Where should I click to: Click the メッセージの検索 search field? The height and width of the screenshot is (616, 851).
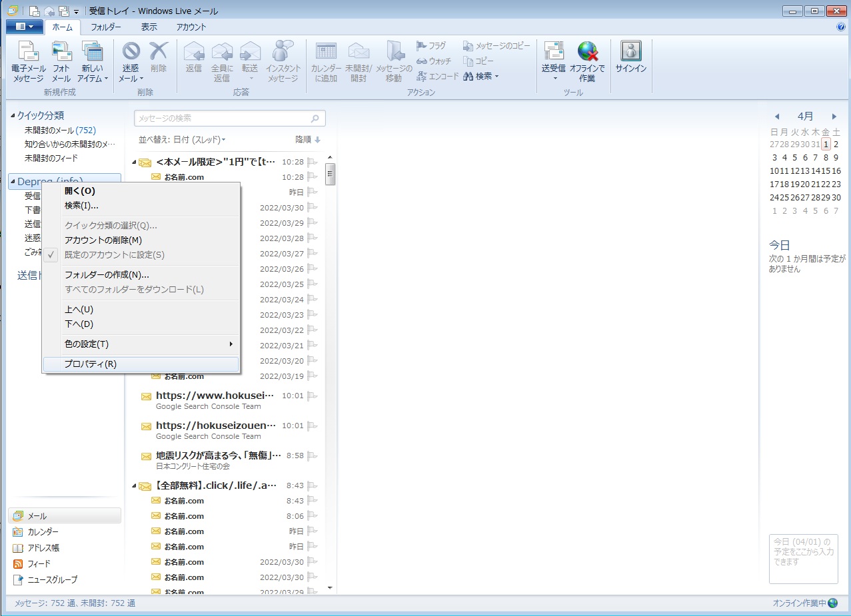pos(229,119)
